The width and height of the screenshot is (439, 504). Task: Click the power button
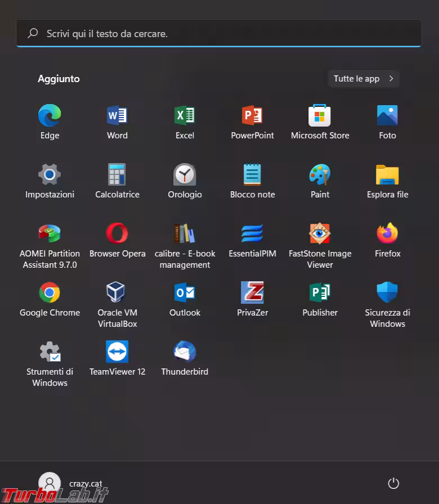393,483
